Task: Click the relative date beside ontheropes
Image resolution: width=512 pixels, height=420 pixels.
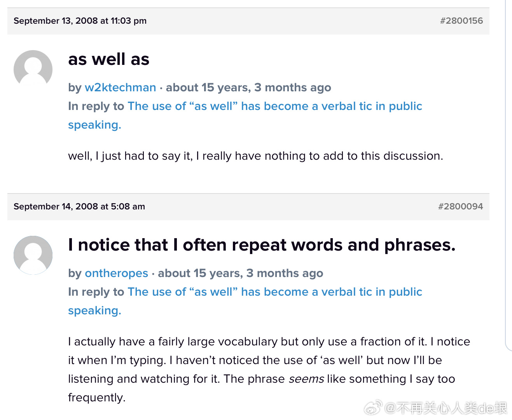Action: [240, 273]
